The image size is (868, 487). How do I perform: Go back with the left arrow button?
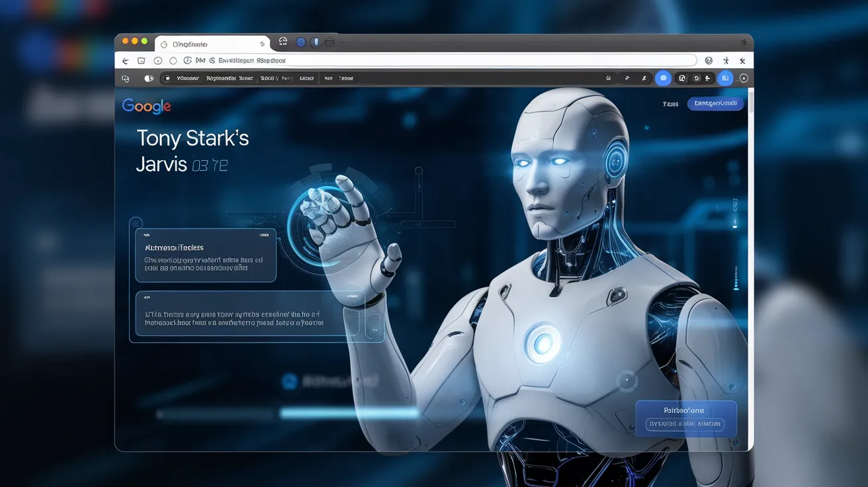[x=125, y=61]
